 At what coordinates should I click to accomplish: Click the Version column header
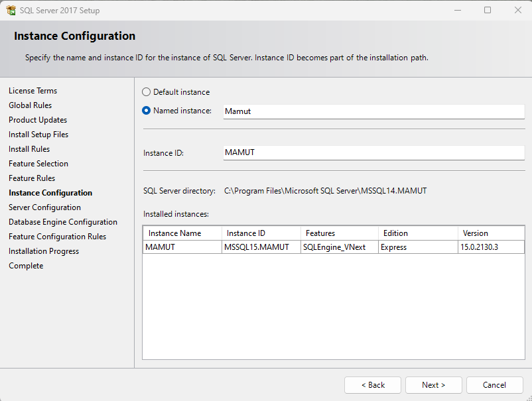click(491, 233)
